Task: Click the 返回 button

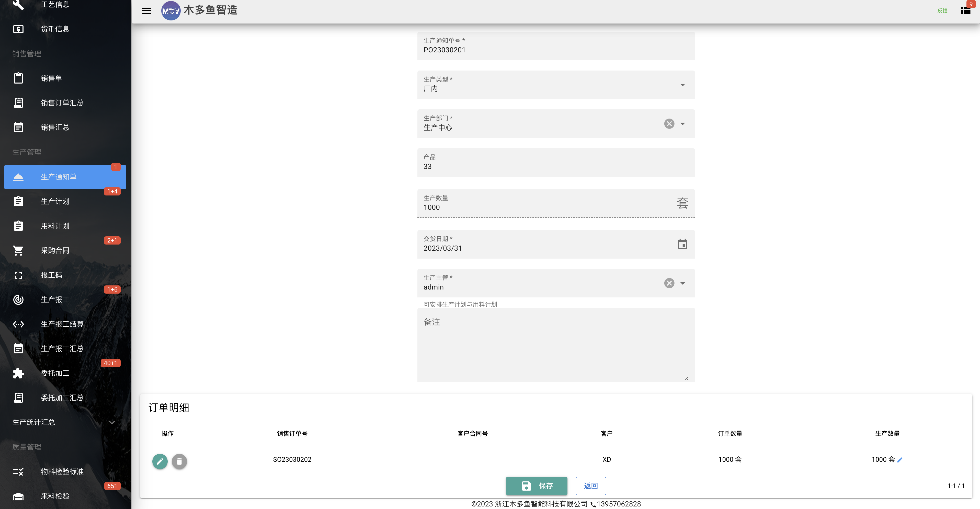Action: coord(590,486)
